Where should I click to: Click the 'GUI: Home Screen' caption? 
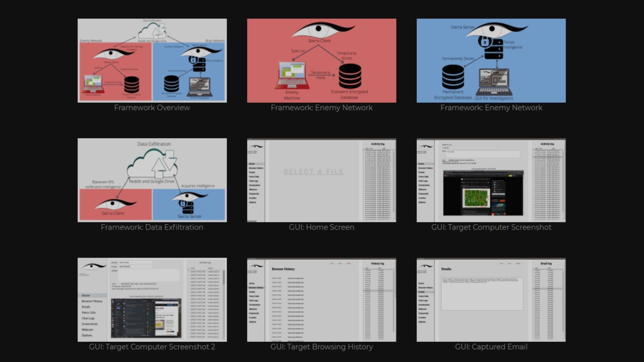pos(321,227)
